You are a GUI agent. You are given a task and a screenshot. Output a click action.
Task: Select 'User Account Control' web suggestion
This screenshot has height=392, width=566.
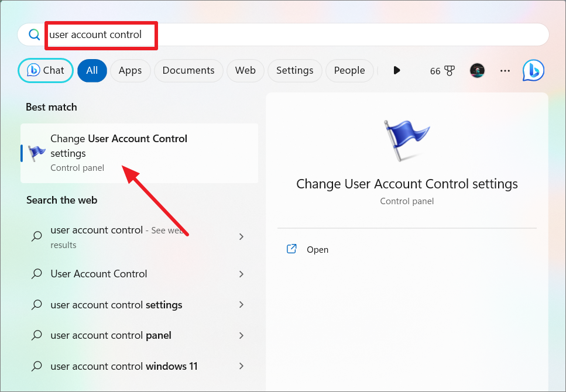click(x=139, y=274)
